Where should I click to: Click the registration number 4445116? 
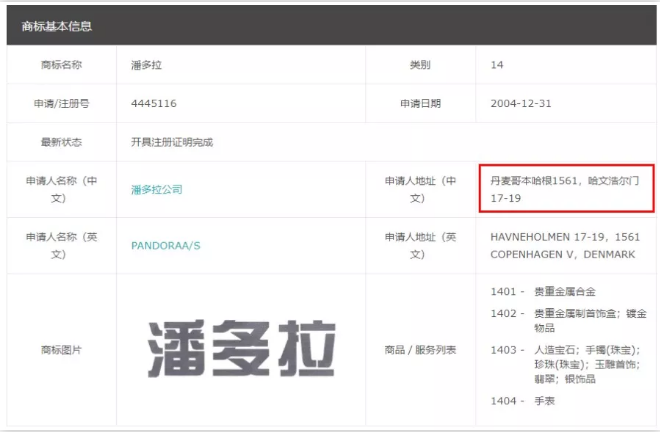point(153,103)
